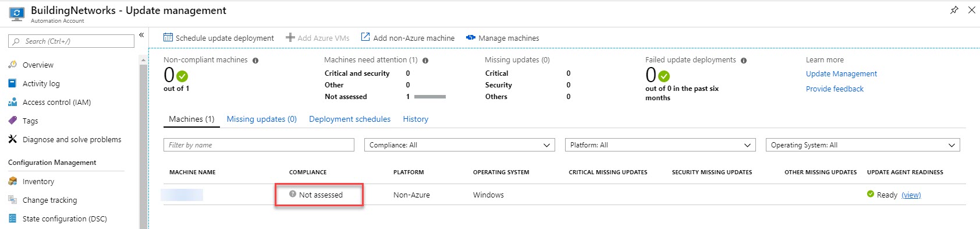This screenshot has height=229, width=980.
Task: Click the Inventory icon
Action: [x=12, y=181]
